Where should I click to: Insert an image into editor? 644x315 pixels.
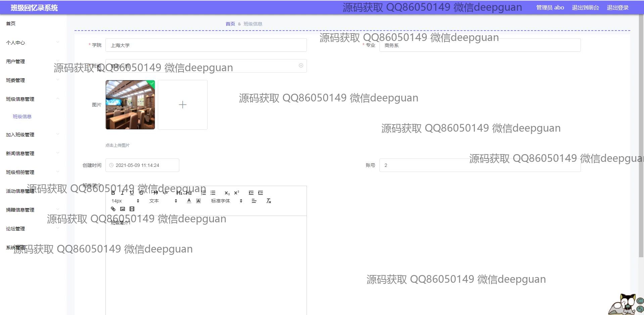point(123,209)
